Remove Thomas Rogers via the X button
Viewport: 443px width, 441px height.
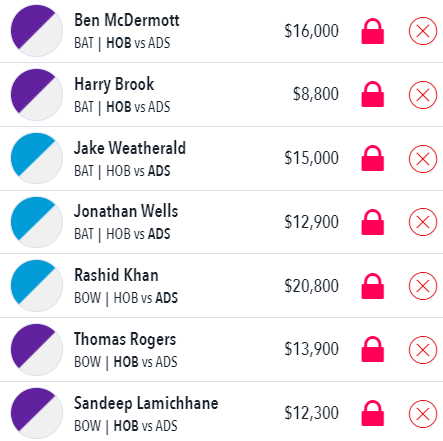pos(423,350)
